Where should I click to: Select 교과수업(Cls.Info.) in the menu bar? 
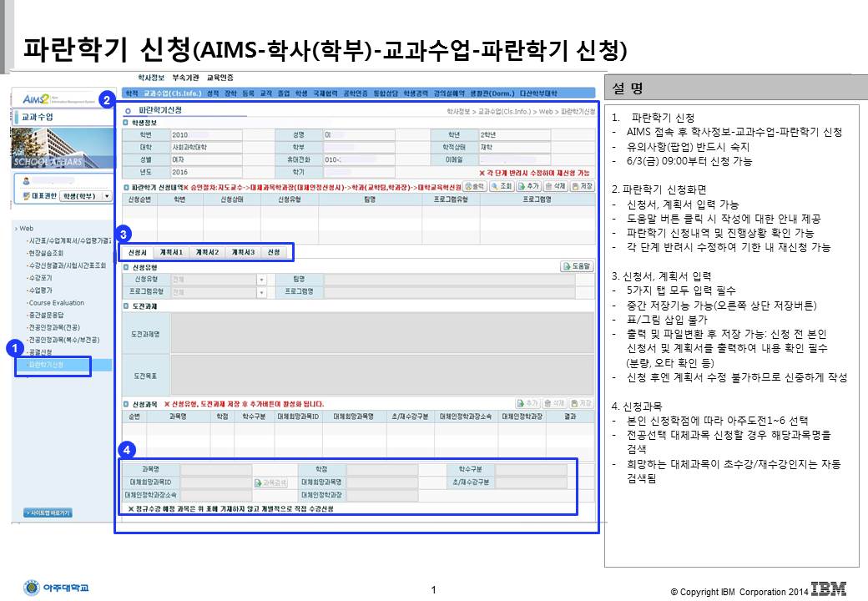173,93
